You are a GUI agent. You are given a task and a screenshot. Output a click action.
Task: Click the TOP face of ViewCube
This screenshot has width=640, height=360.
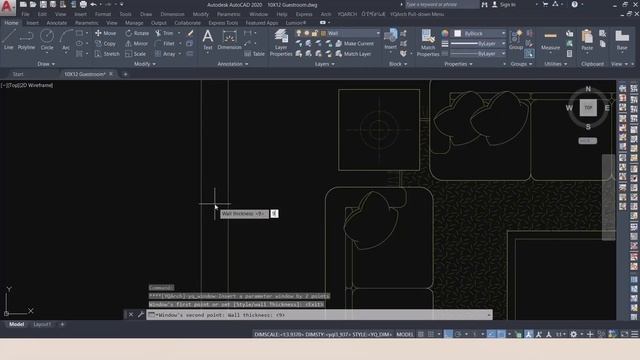(x=588, y=108)
